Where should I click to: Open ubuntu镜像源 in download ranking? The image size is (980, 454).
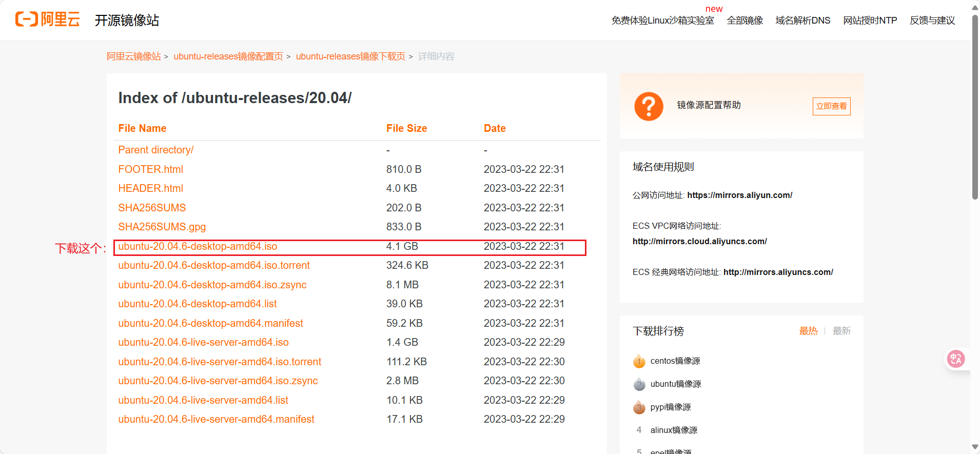(676, 384)
